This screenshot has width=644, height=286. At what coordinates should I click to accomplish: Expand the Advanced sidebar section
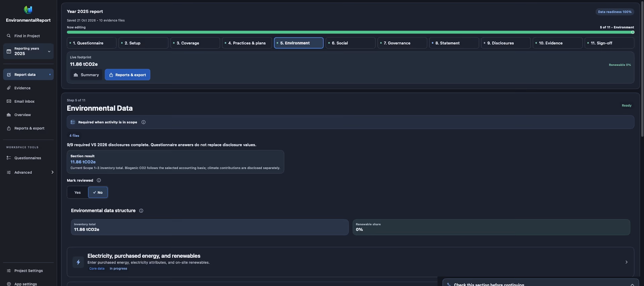point(28,172)
